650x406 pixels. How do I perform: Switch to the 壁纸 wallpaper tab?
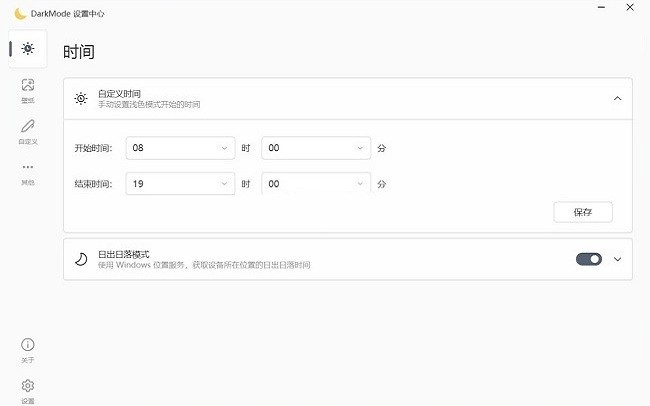click(27, 88)
